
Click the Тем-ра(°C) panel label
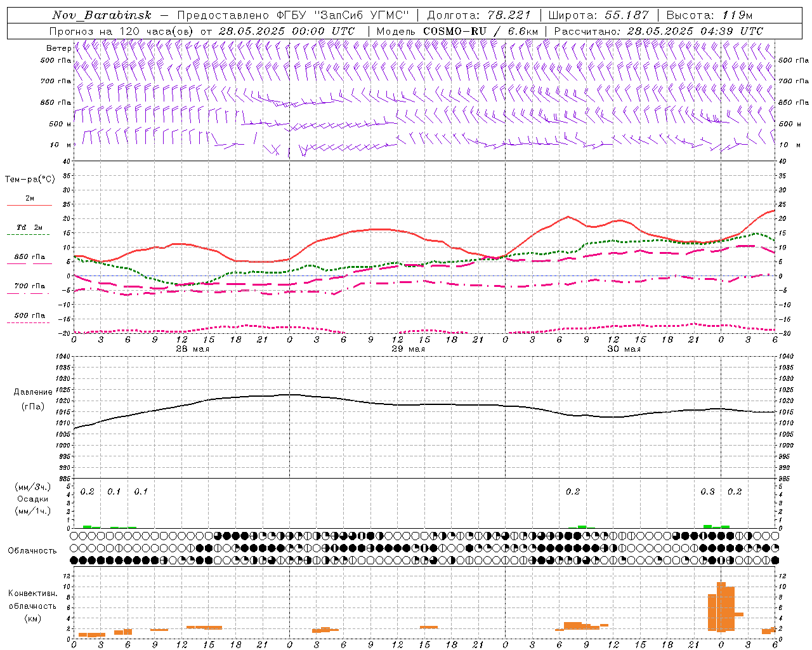point(30,179)
